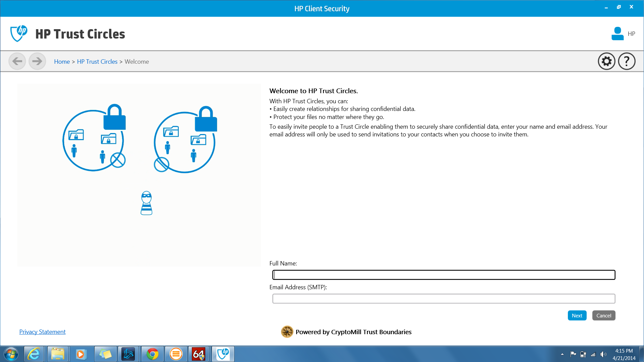644x362 pixels.
Task: Open Internet Explorer from the taskbar
Action: [x=34, y=354]
